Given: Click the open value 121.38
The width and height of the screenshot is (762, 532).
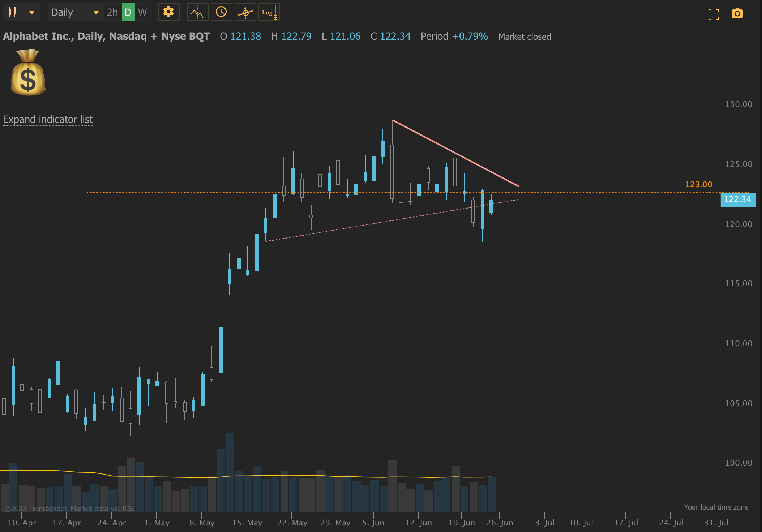Looking at the screenshot, I should pyautogui.click(x=245, y=36).
